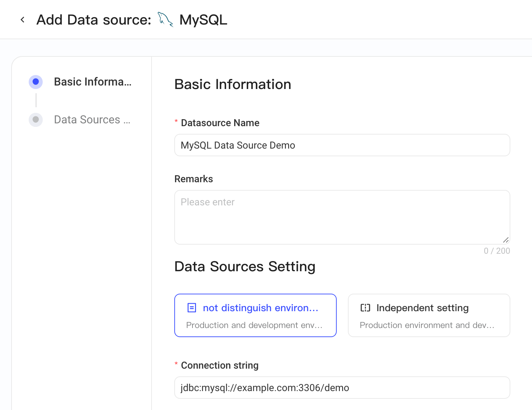This screenshot has height=410, width=532.
Task: Focus the Connection string input field
Action: tap(342, 388)
